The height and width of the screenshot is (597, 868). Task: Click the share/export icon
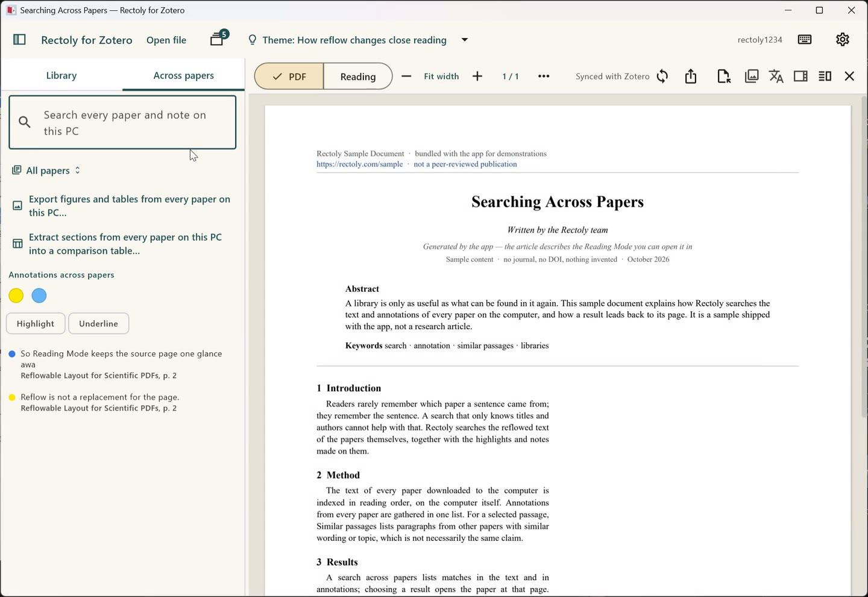pyautogui.click(x=691, y=77)
